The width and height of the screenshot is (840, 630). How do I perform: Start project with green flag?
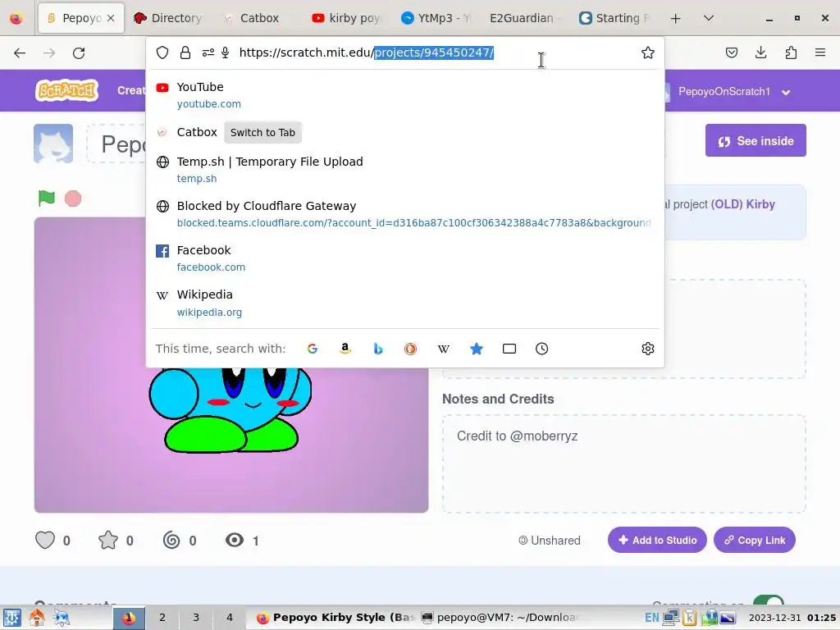(x=47, y=199)
